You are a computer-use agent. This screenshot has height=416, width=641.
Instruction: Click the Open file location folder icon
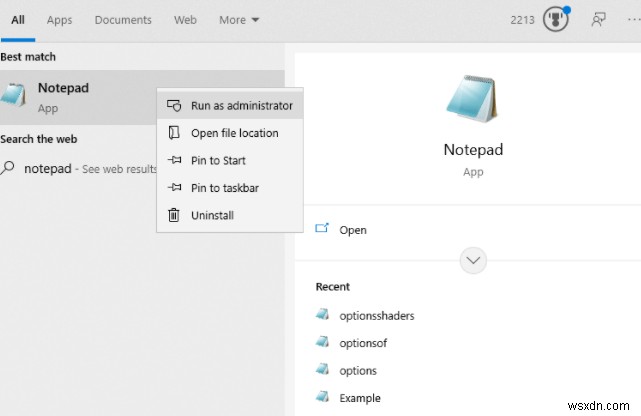coord(174,133)
